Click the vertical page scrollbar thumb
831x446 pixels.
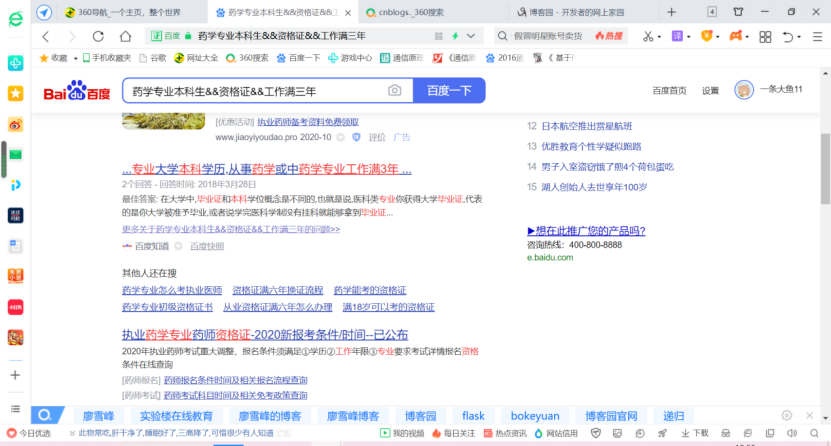coord(825,168)
